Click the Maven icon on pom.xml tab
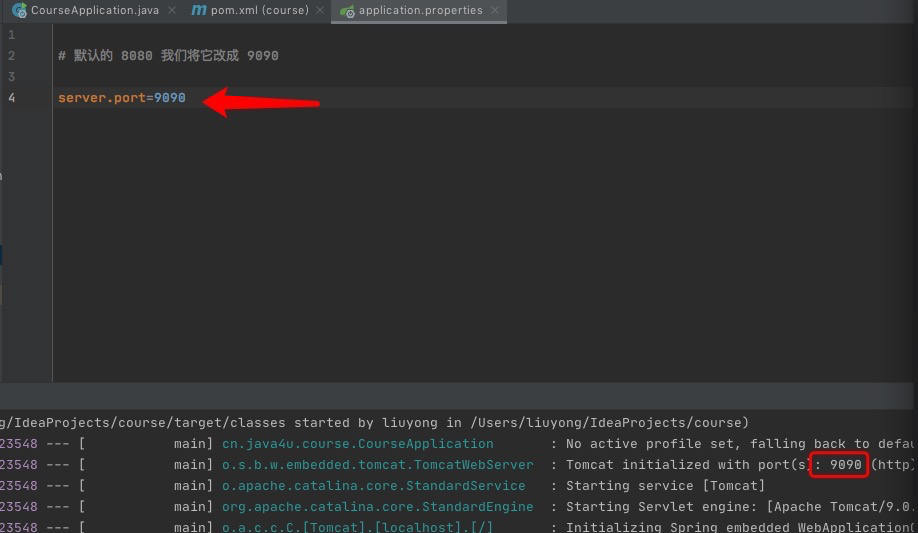Screen dimensions: 918x533 pos(199,11)
